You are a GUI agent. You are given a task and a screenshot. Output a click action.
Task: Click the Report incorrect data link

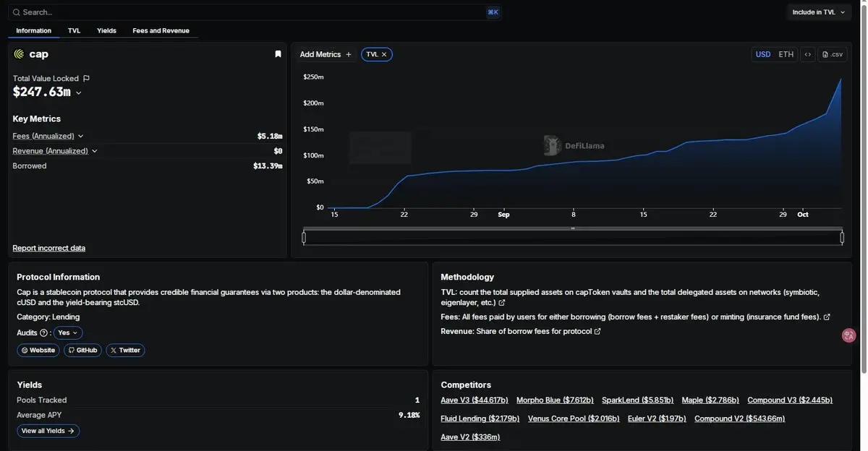point(48,248)
